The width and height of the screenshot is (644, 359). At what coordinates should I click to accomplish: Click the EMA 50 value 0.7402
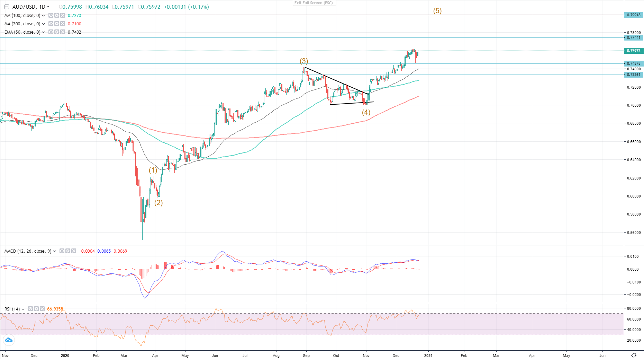(x=74, y=32)
